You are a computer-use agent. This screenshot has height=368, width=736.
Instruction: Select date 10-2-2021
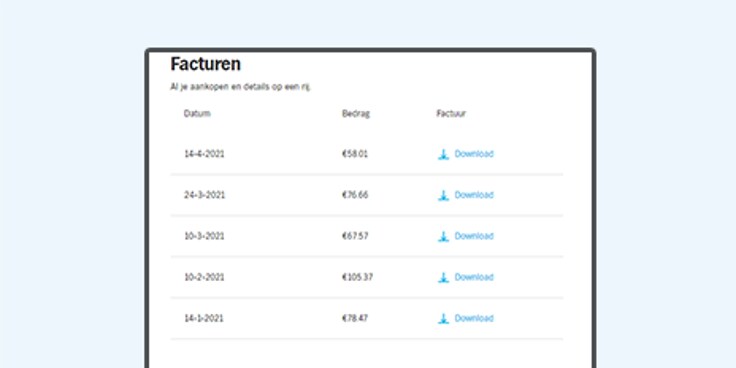pyautogui.click(x=204, y=277)
